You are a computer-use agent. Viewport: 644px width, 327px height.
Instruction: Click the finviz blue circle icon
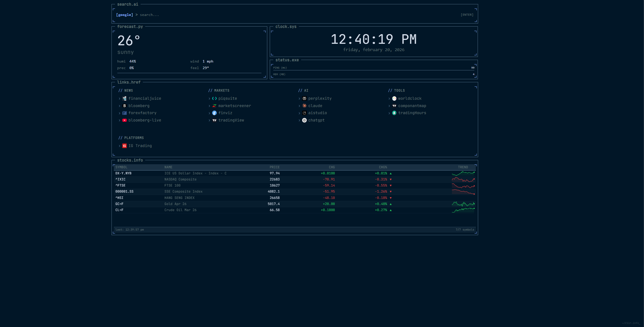point(214,113)
